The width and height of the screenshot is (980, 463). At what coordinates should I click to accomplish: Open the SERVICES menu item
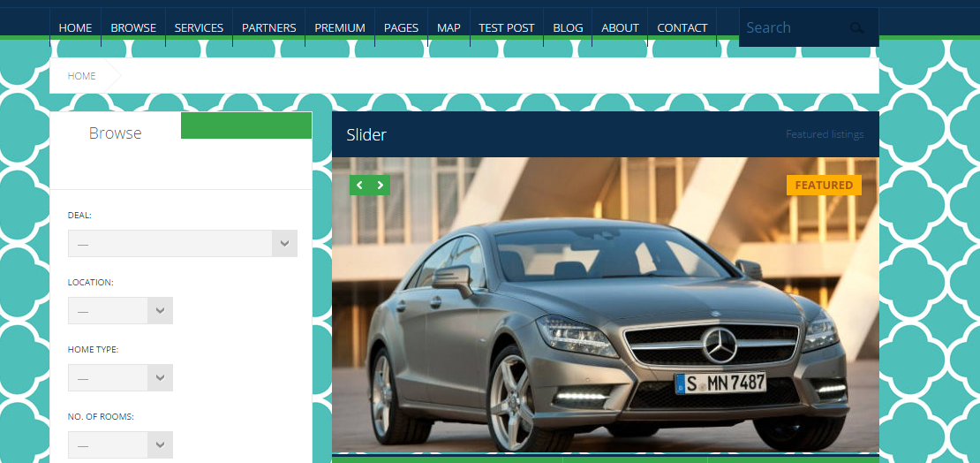199,27
